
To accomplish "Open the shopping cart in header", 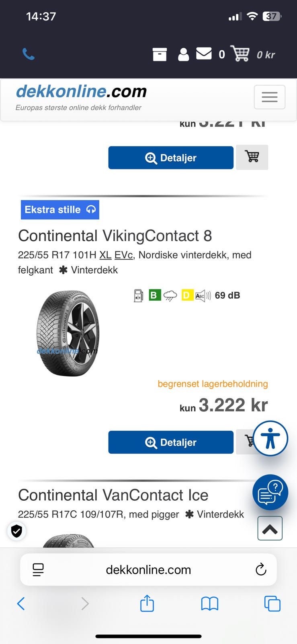I will click(x=240, y=54).
